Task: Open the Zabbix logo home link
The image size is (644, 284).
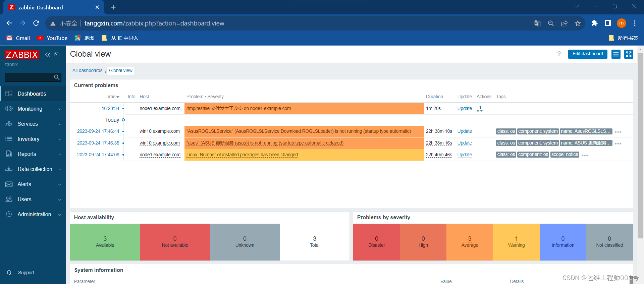Action: [x=21, y=55]
